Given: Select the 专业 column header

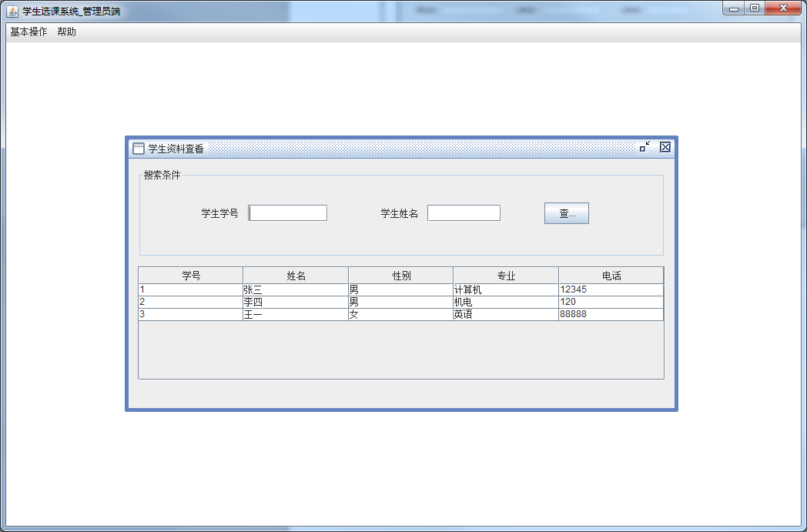Looking at the screenshot, I should (506, 275).
